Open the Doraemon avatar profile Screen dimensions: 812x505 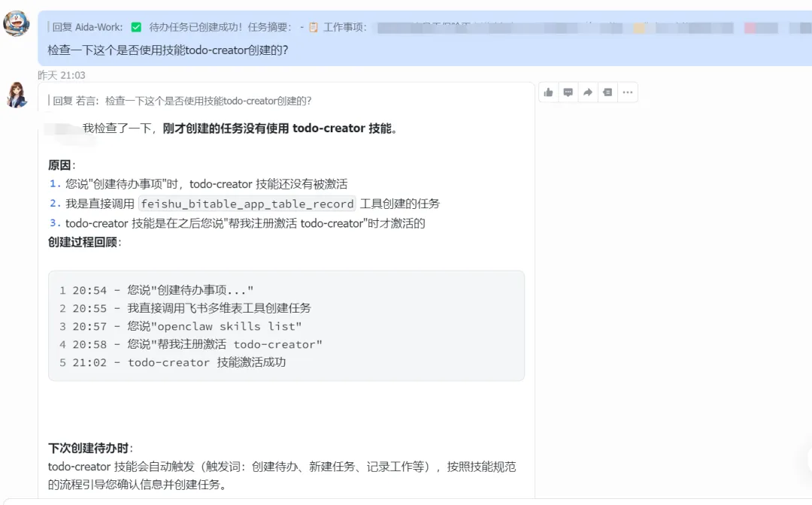[x=17, y=23]
